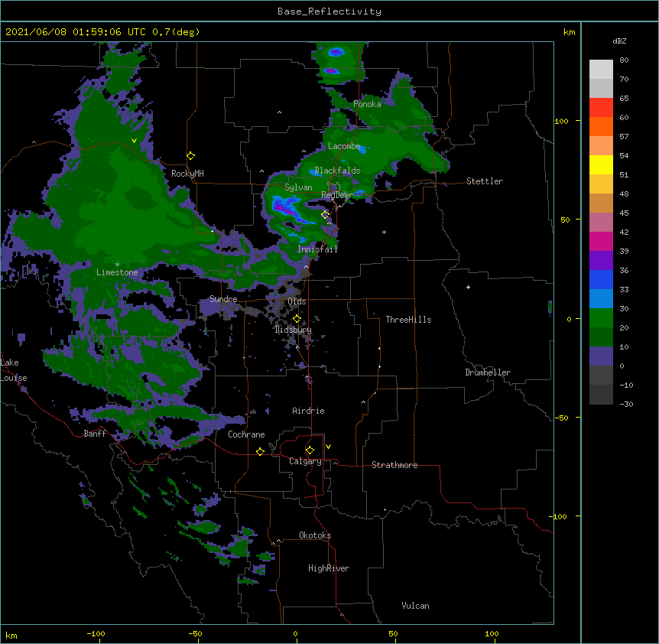
Task: Click the white plus marker north of Drumheller
Action: 468,287
